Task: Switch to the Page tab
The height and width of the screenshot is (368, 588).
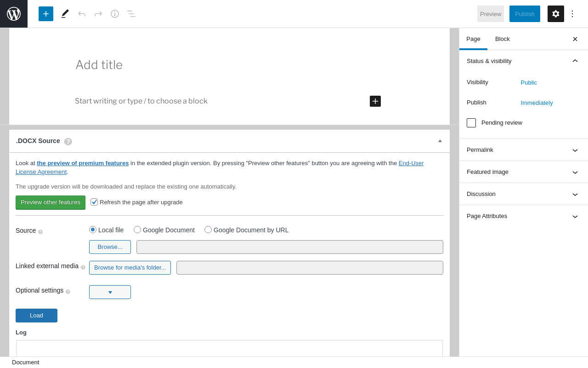Action: [473, 39]
